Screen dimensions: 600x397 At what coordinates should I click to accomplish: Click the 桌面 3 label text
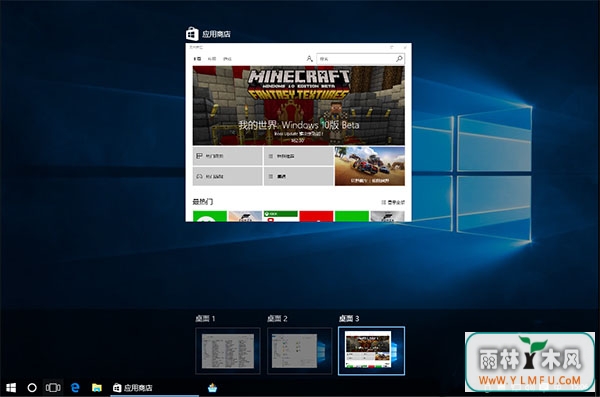(349, 319)
